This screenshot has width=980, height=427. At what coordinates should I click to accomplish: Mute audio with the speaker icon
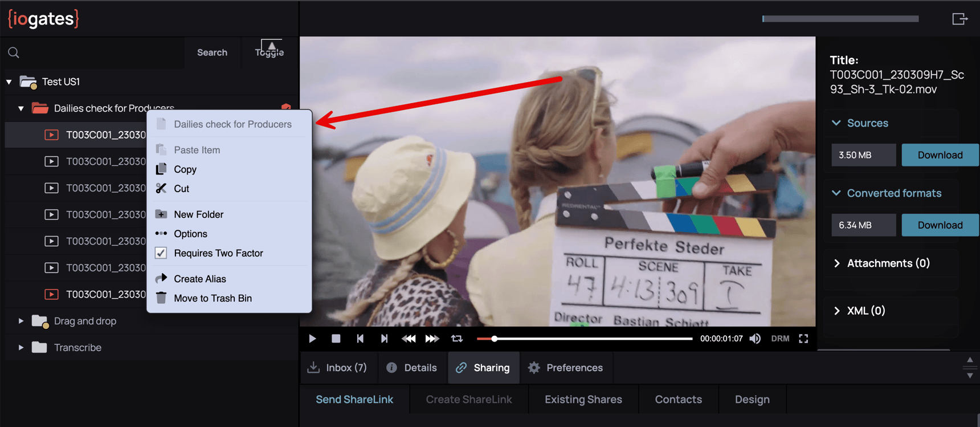[x=755, y=339]
